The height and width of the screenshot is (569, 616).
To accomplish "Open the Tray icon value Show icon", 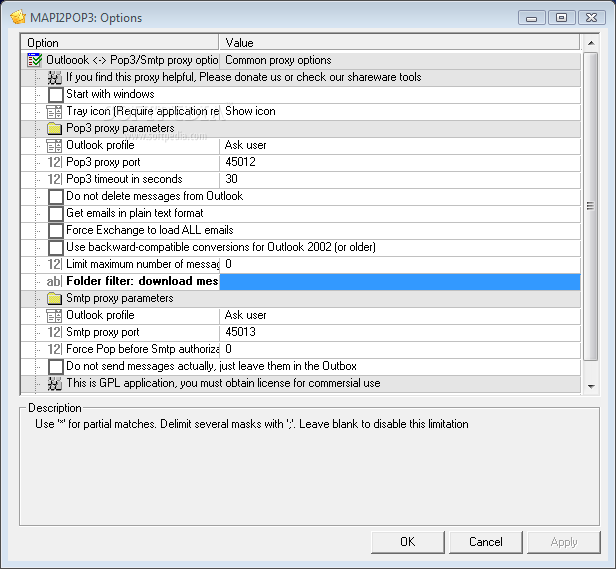I will [x=400, y=112].
